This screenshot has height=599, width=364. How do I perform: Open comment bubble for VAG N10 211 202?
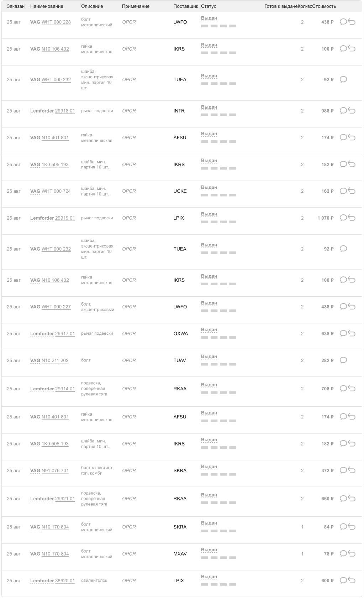coord(343,360)
